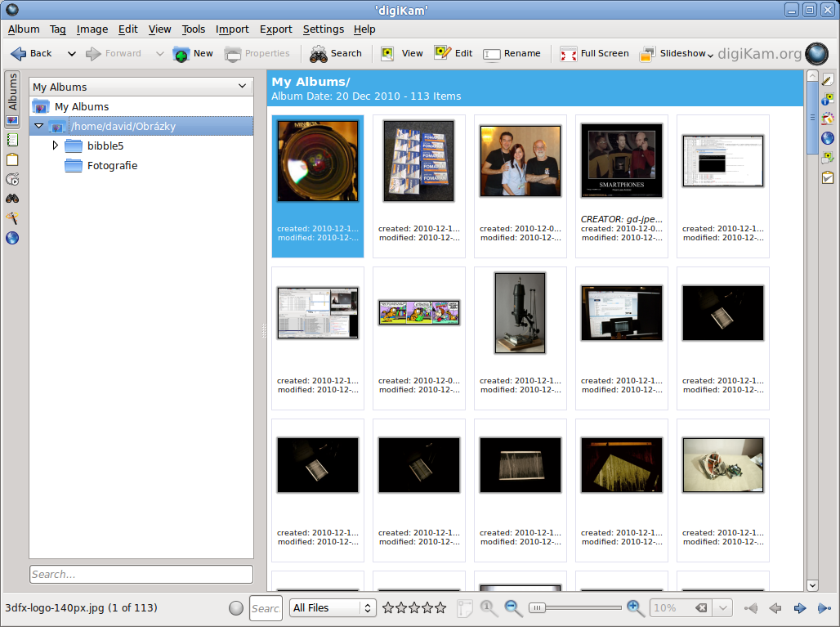
Task: Click the album tree Search field
Action: coord(141,575)
